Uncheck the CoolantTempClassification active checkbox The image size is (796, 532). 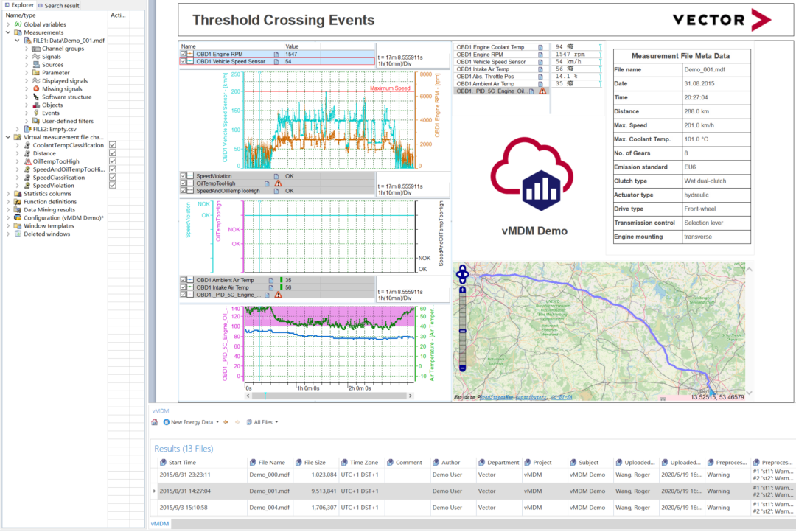(x=113, y=145)
